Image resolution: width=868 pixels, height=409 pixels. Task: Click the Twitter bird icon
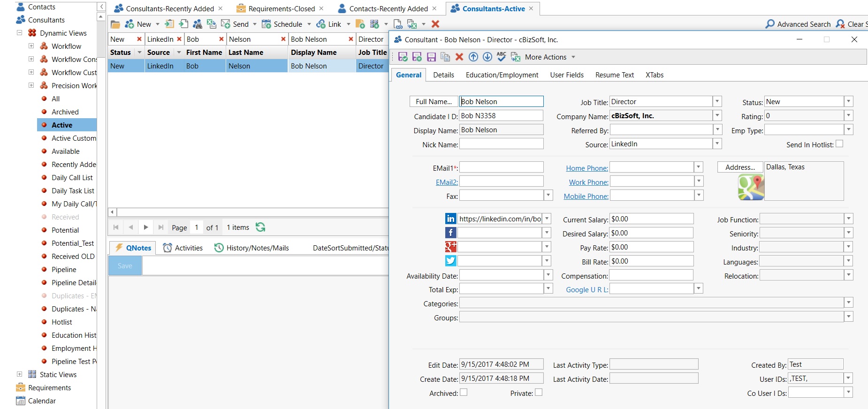point(450,261)
